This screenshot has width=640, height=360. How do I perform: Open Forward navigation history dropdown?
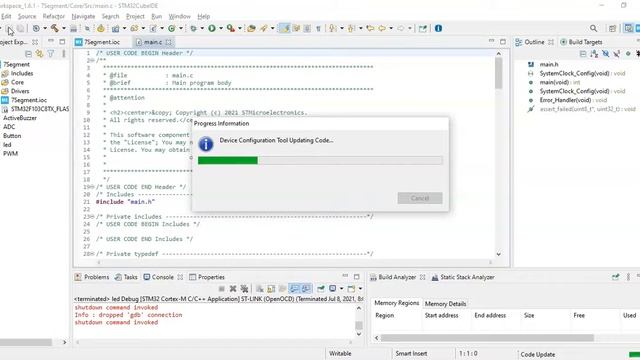pyautogui.click(x=410, y=28)
